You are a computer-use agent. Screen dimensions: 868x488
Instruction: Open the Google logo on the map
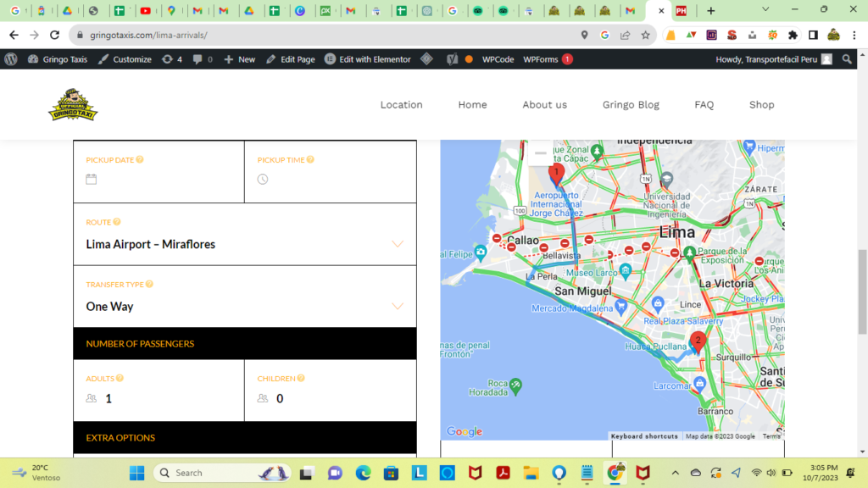(465, 431)
